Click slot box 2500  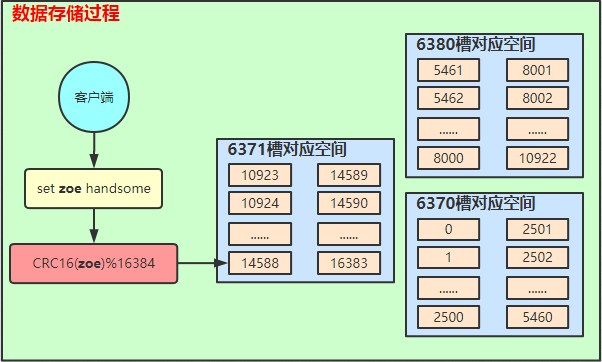coord(448,317)
